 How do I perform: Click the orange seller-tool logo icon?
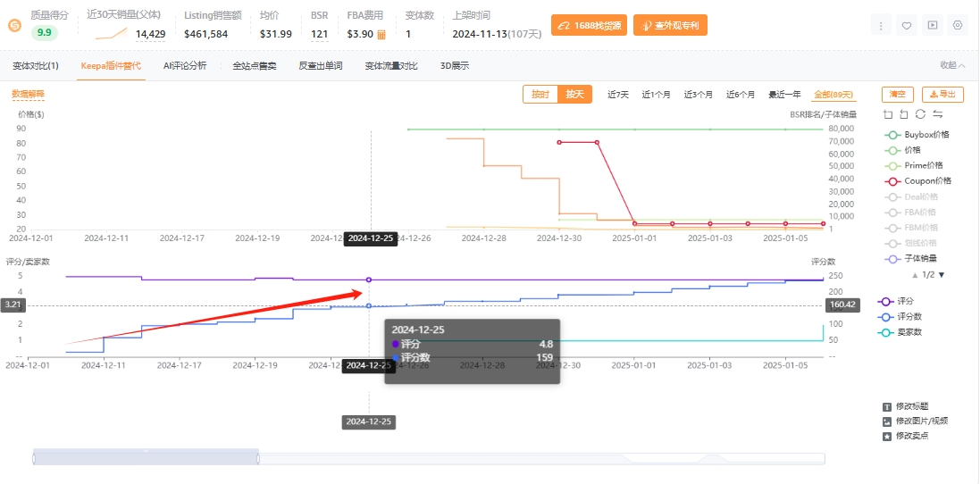[x=13, y=26]
